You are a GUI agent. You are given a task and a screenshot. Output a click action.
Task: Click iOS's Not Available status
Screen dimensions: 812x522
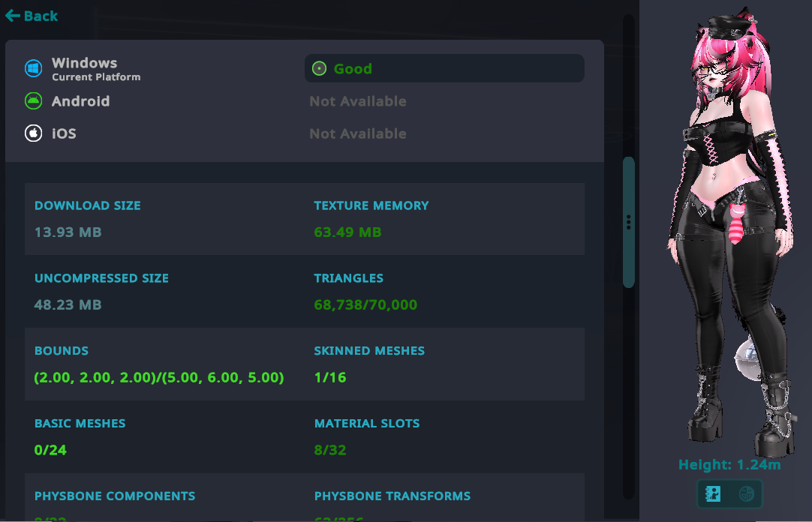click(x=358, y=133)
